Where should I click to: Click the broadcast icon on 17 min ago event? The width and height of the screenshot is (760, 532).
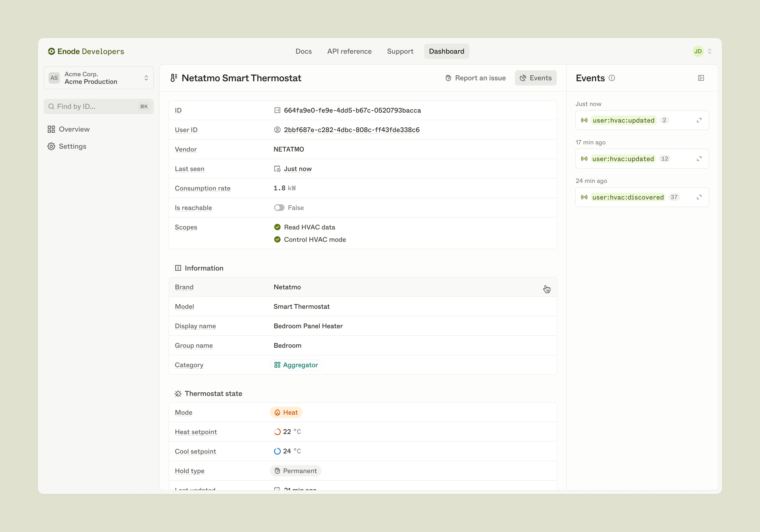click(x=584, y=159)
